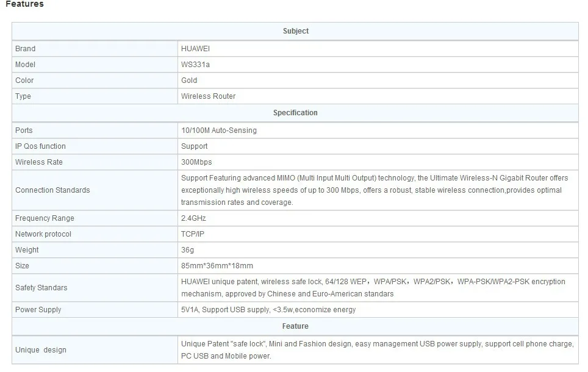Select the Unique Patent safe lock description
Viewport: 588px width, 372px height.
[x=377, y=350]
